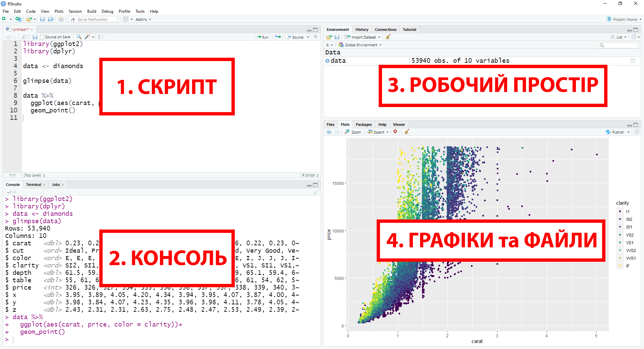Open the Global Environment dropdown
644x349 pixels.
[x=361, y=45]
